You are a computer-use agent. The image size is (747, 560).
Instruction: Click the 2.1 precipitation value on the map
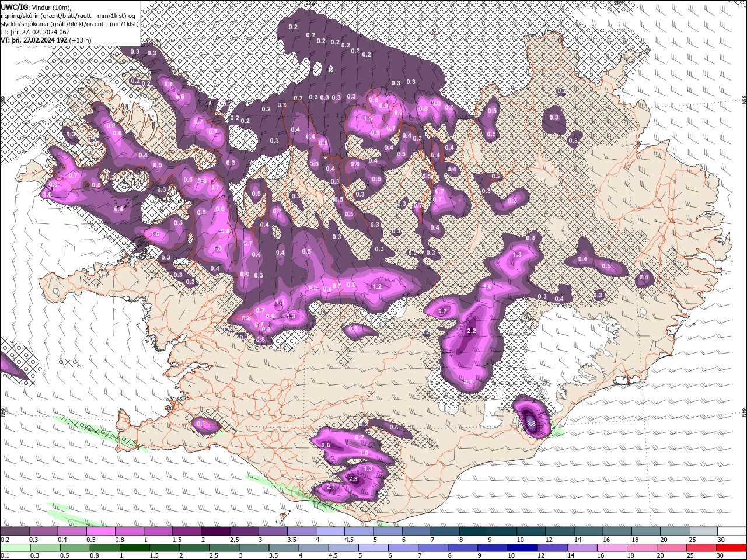(x=331, y=487)
